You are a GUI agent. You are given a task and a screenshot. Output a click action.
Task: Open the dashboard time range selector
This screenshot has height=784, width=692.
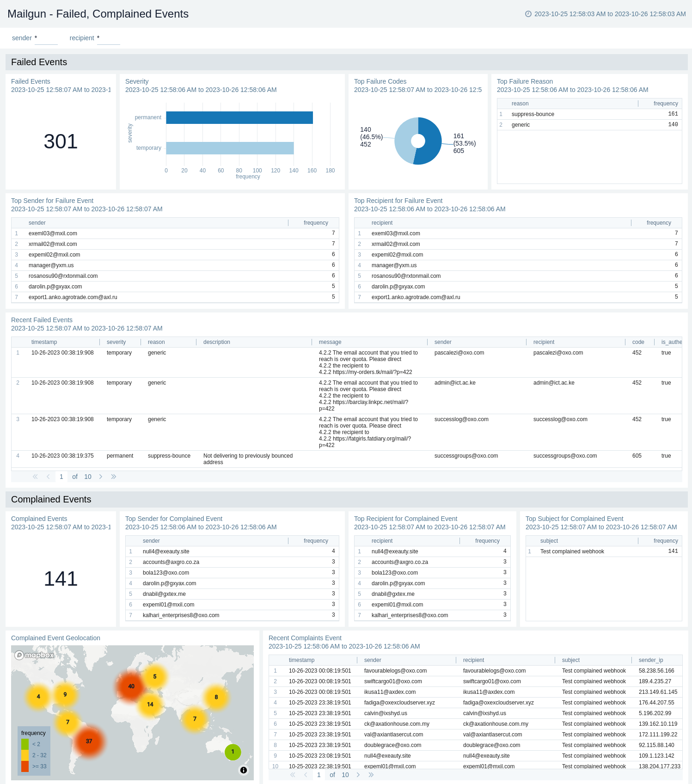click(x=609, y=14)
